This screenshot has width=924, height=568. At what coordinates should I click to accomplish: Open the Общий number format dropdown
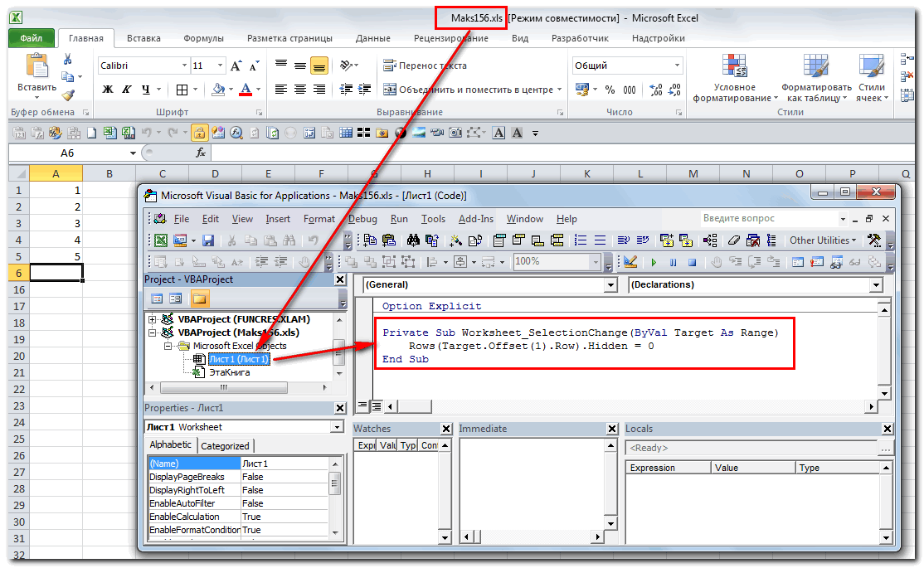(677, 66)
